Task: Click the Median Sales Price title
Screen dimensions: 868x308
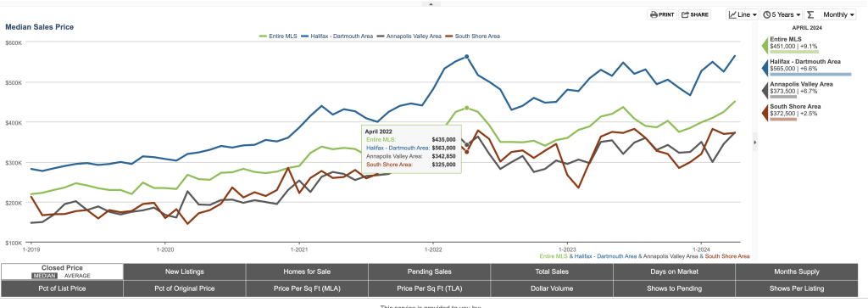Action: point(39,26)
